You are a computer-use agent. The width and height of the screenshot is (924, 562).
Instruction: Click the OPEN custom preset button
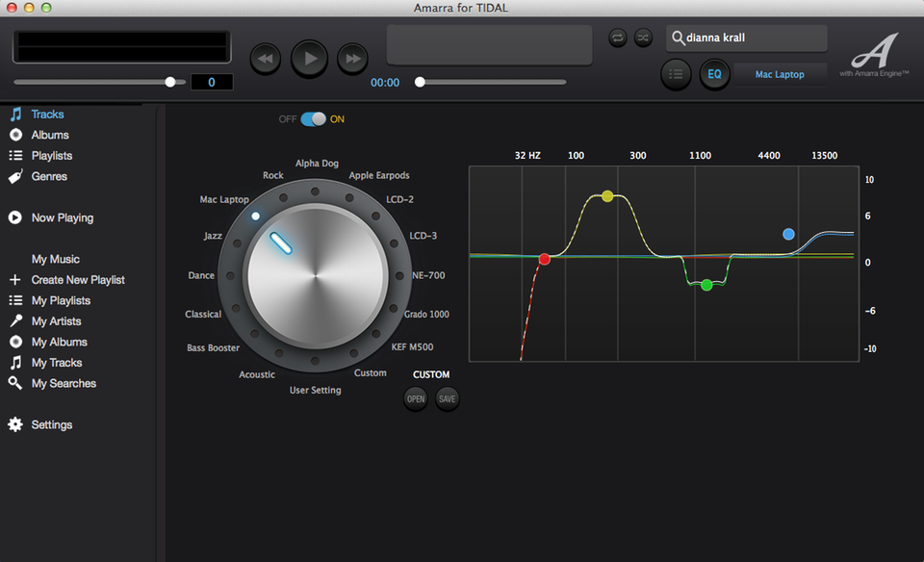[x=415, y=398]
